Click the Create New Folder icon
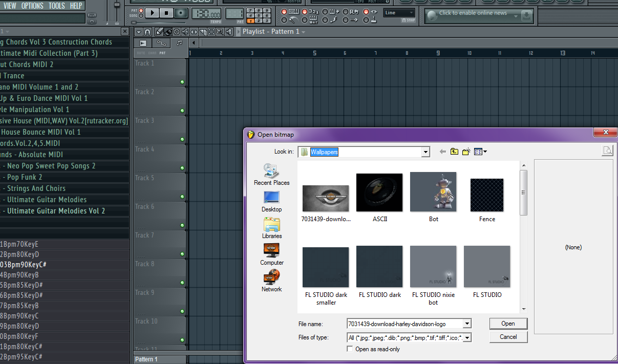Viewport: 618px width, 364px height. point(466,152)
